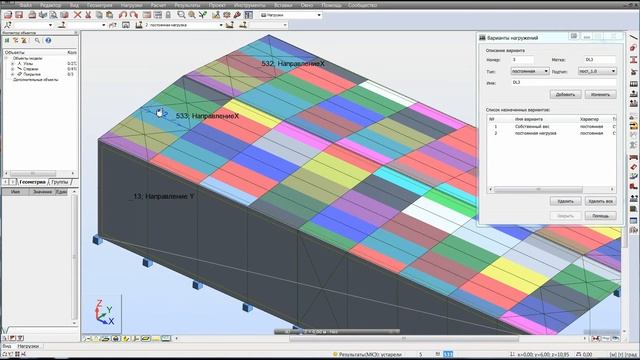This screenshot has height=360, width=640.
Task: Click the printer icon in bottom view toolbar
Action: [x=116, y=338]
